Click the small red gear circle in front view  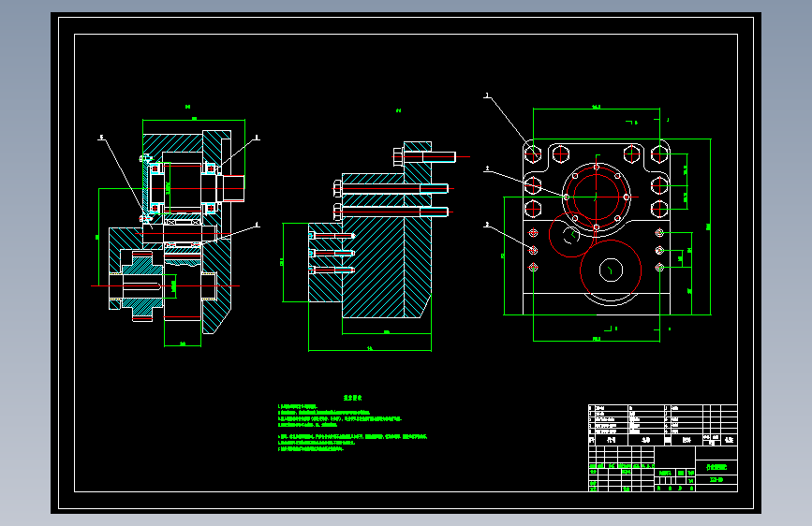(570, 235)
